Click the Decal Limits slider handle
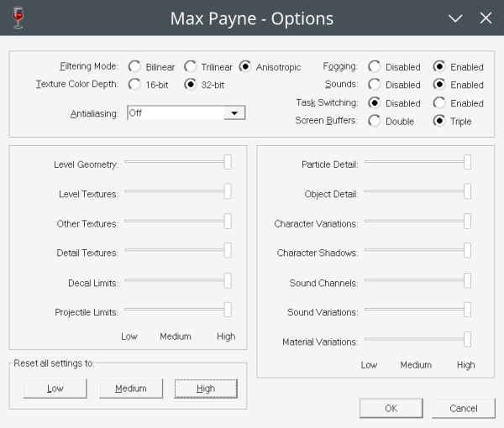 [x=228, y=280]
